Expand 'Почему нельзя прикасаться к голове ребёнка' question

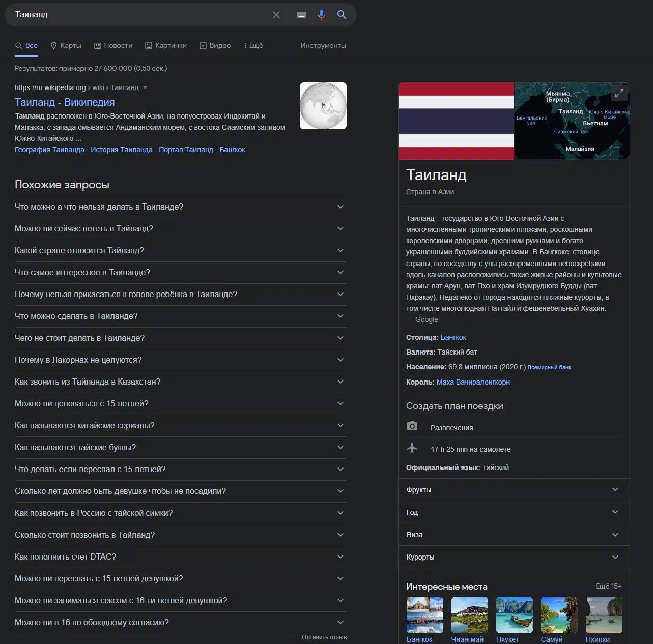(x=181, y=295)
